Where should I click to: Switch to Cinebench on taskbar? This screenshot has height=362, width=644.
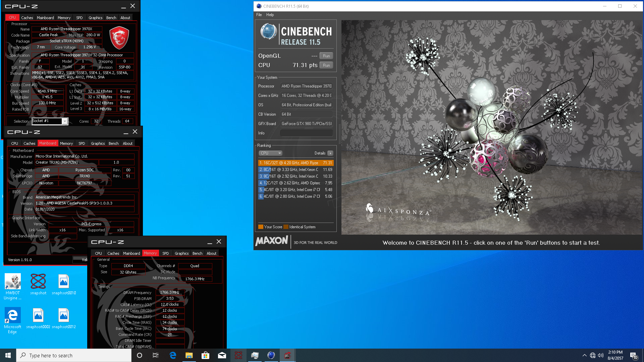click(271, 355)
